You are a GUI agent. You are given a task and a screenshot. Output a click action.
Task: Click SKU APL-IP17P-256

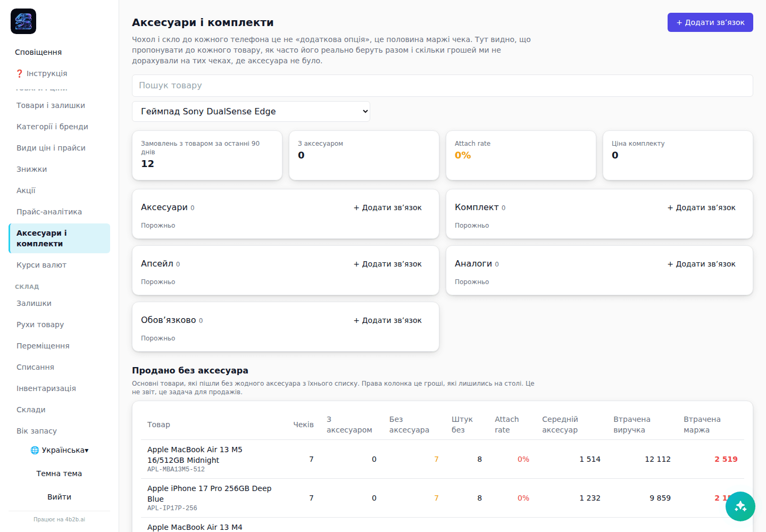click(x=172, y=508)
